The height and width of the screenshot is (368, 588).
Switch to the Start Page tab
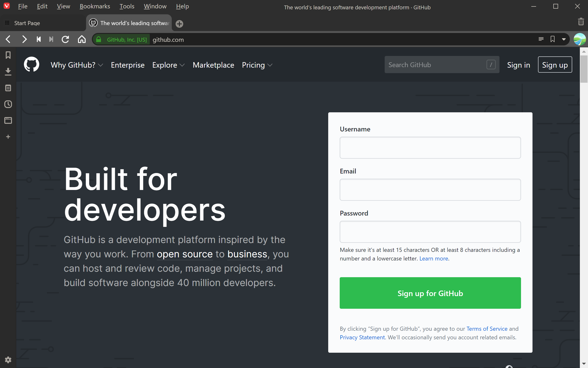point(27,23)
